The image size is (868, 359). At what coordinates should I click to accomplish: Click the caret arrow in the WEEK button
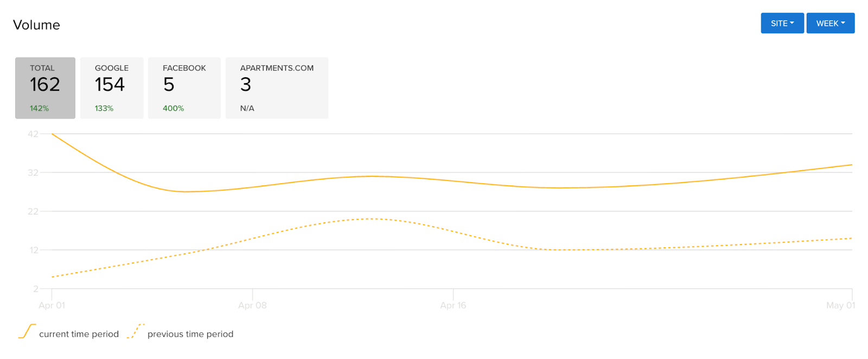(x=843, y=23)
